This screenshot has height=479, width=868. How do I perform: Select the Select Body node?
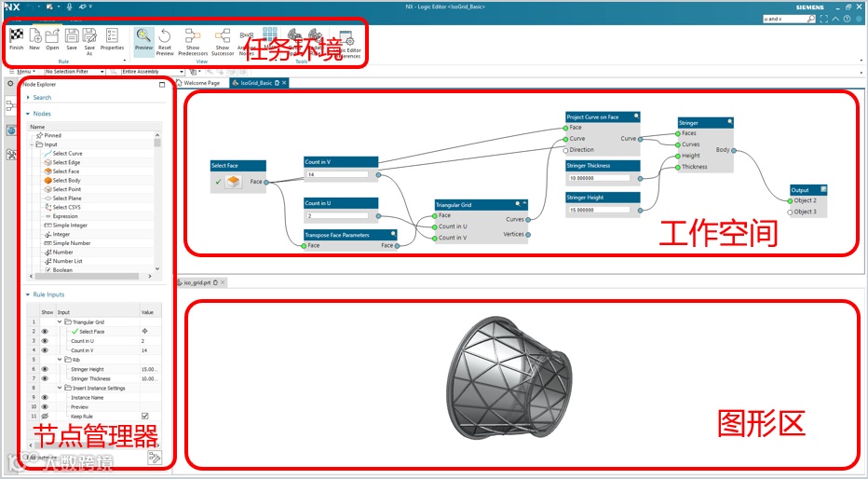[x=66, y=180]
